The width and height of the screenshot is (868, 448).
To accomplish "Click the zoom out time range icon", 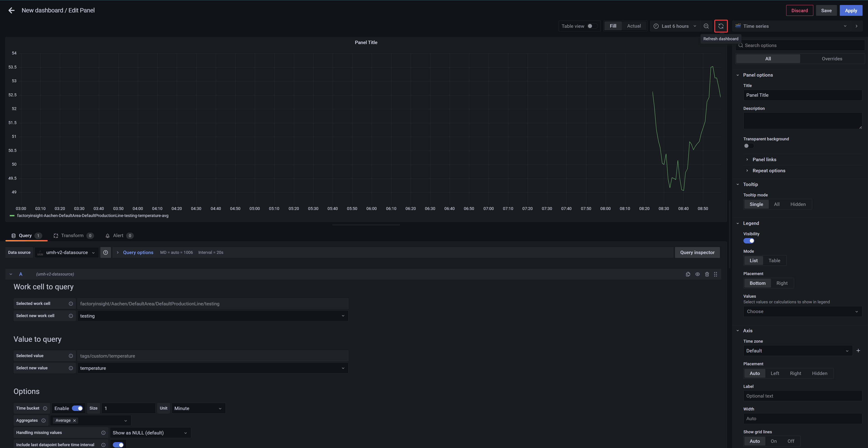I will [x=706, y=26].
